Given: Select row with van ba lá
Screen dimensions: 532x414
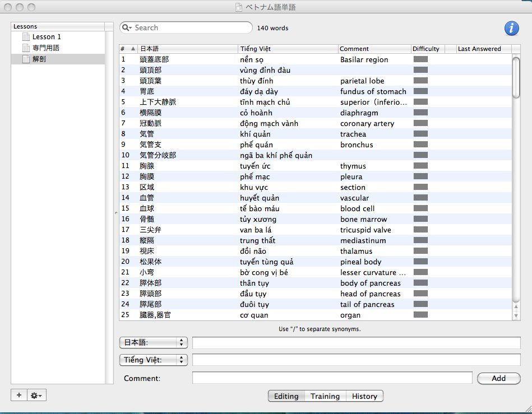Looking at the screenshot, I should (315, 230).
